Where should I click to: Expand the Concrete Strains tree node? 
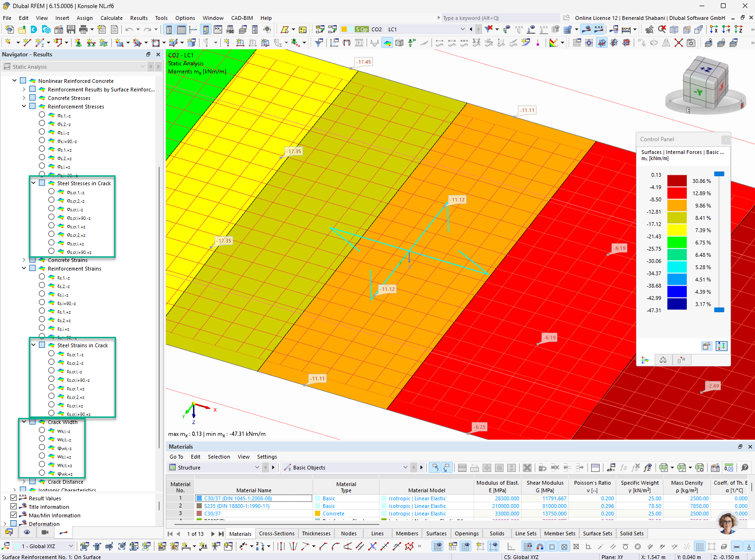24,260
